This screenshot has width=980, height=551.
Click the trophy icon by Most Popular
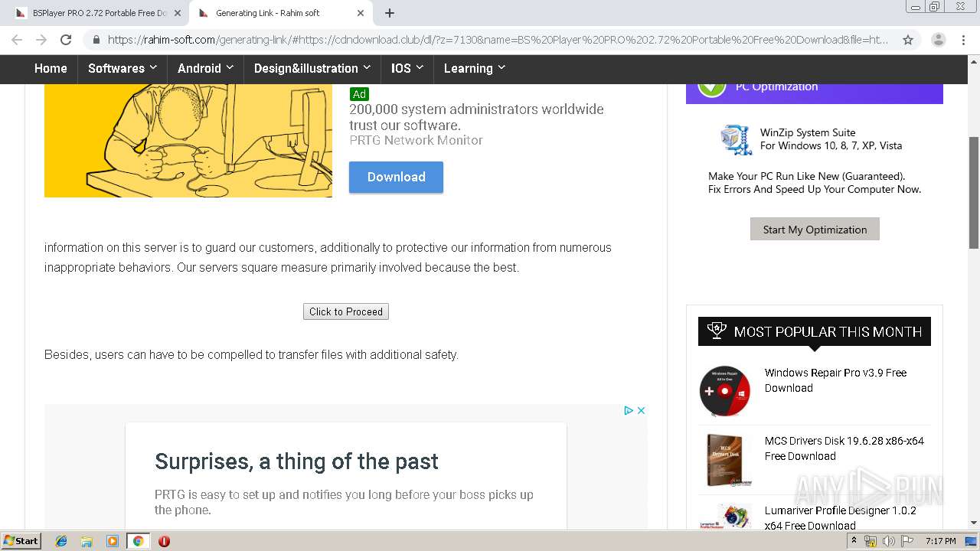(717, 331)
